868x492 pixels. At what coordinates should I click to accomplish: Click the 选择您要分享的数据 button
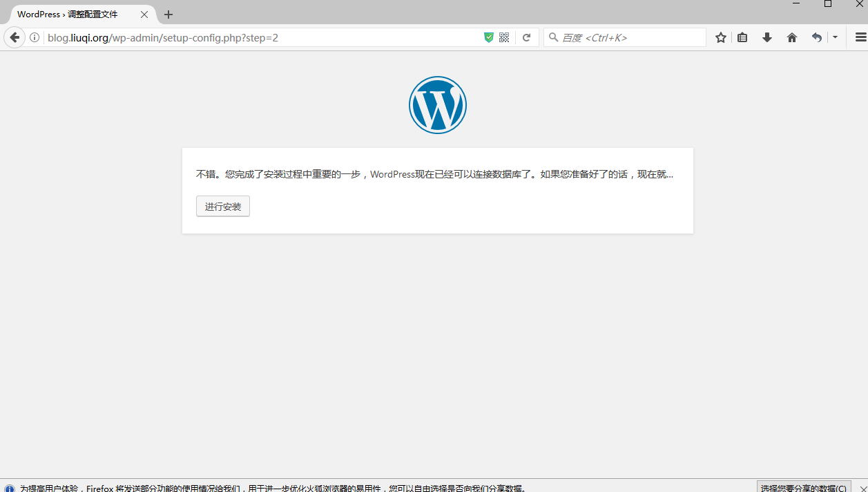click(804, 487)
